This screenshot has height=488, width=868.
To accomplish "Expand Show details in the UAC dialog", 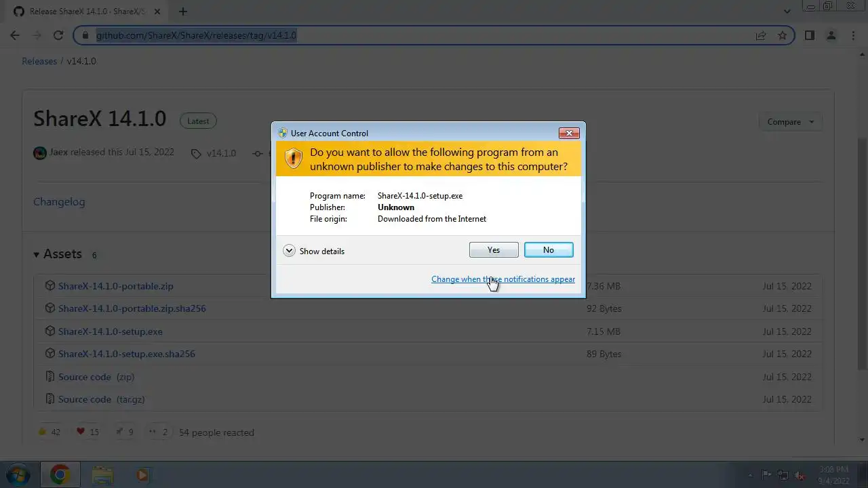I will coord(314,251).
